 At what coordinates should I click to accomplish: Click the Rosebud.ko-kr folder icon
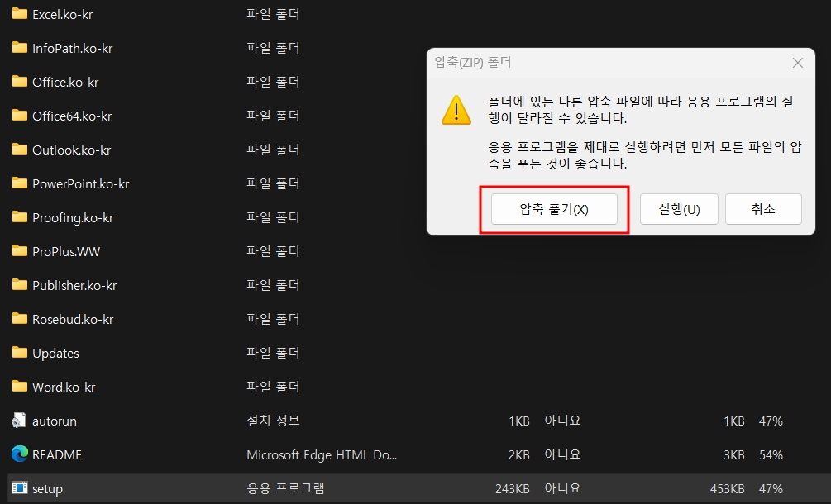[20, 319]
